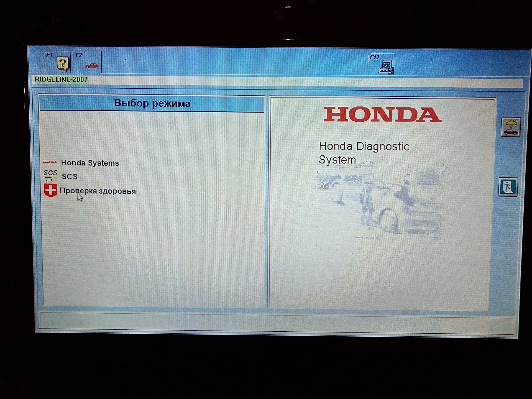Click the exit door icon
Viewport: 532px width, 399px height.
coord(508,187)
